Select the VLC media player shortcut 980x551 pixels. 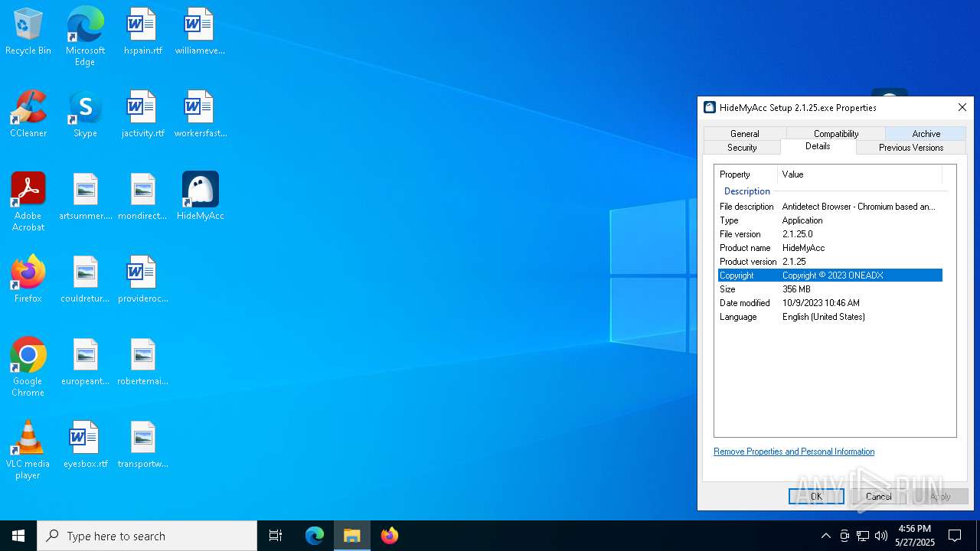coord(28,450)
